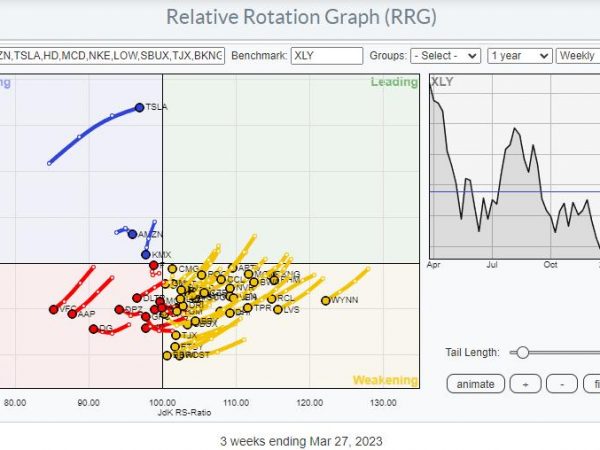600x450 pixels.
Task: Open the Groups Select dropdown
Action: click(445, 56)
